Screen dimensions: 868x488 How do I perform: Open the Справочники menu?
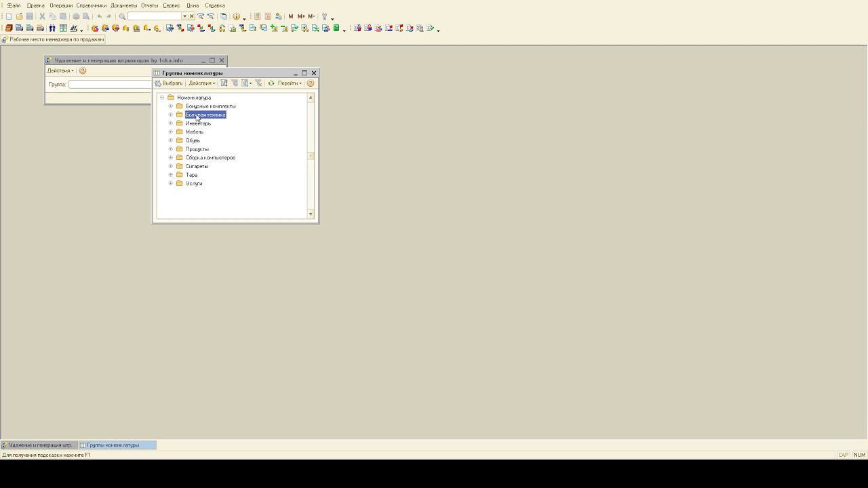(92, 5)
